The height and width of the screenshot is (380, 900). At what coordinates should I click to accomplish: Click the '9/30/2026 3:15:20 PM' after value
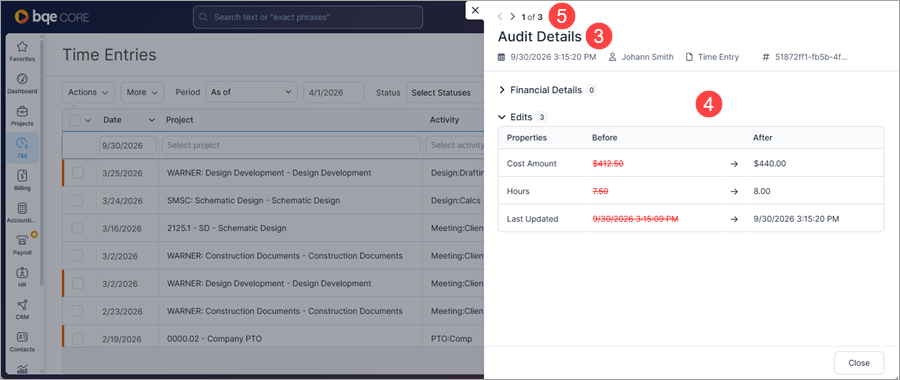796,219
